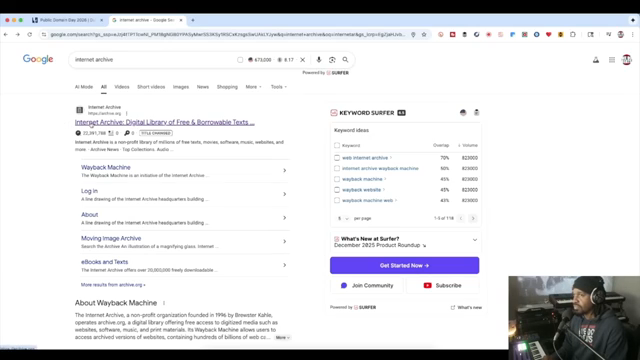Switch to News results tab
The height and width of the screenshot is (360, 640).
click(x=203, y=87)
